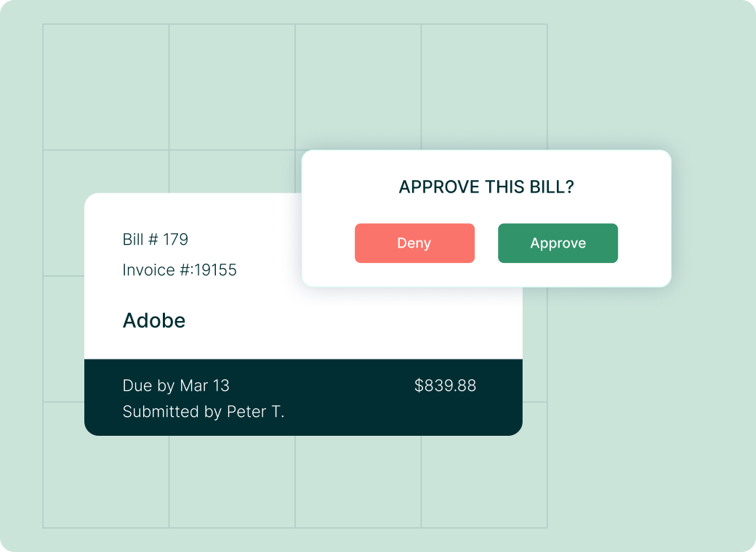Click blank area below Deny button in dialog
Screen dimensions: 756x552
(x=414, y=275)
